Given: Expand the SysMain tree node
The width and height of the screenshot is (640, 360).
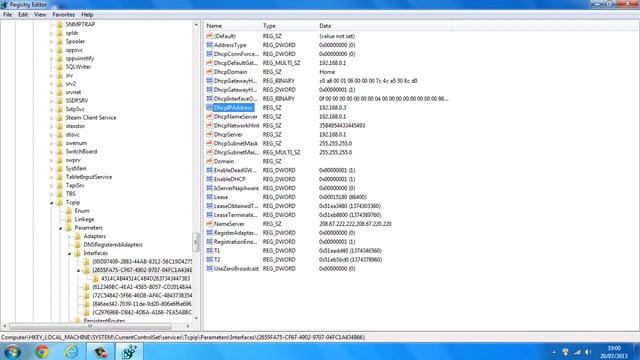Looking at the screenshot, I should (52, 169).
